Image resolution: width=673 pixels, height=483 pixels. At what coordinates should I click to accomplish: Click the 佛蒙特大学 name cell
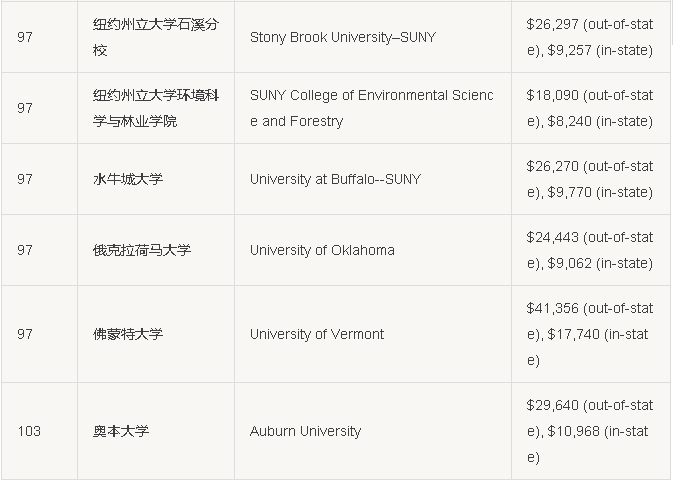[156, 334]
